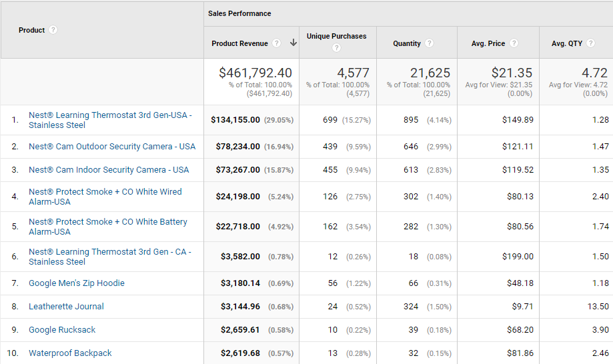
Task: Sort by the Quantity column header
Action: 407,43
